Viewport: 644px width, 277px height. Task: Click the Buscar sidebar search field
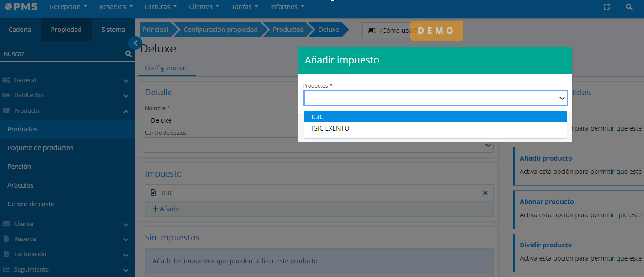tap(62, 54)
